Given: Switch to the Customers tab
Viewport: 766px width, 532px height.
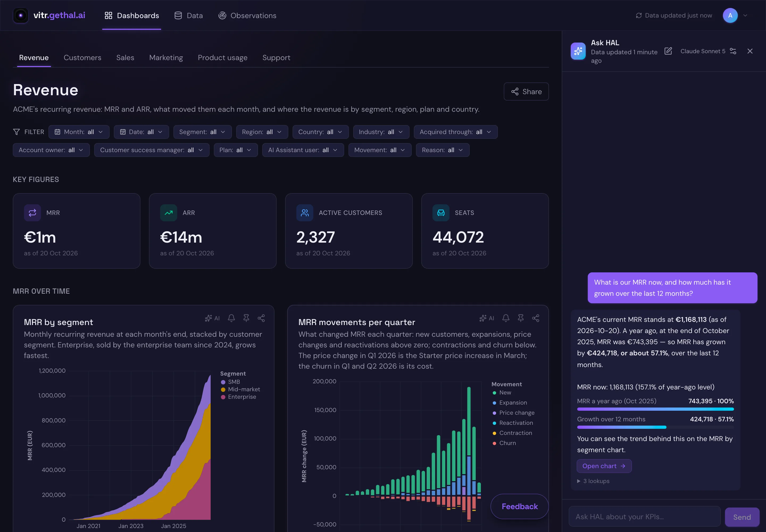Looking at the screenshot, I should 82,58.
